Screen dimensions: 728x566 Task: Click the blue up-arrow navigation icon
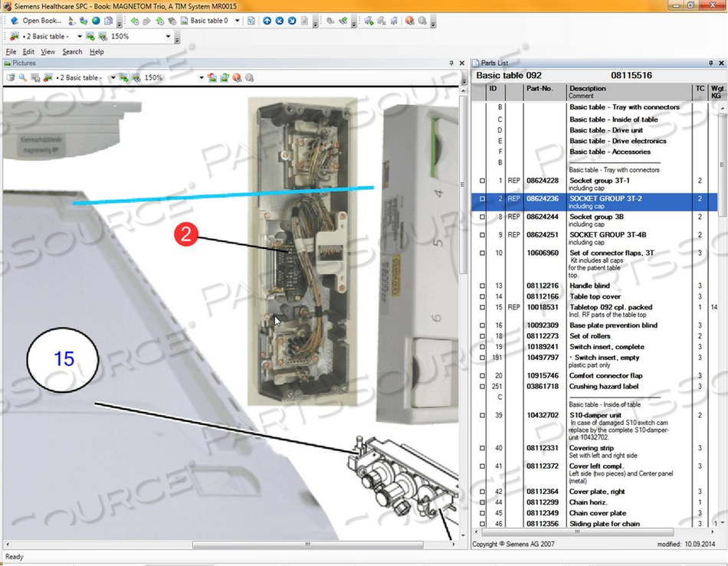click(x=267, y=21)
